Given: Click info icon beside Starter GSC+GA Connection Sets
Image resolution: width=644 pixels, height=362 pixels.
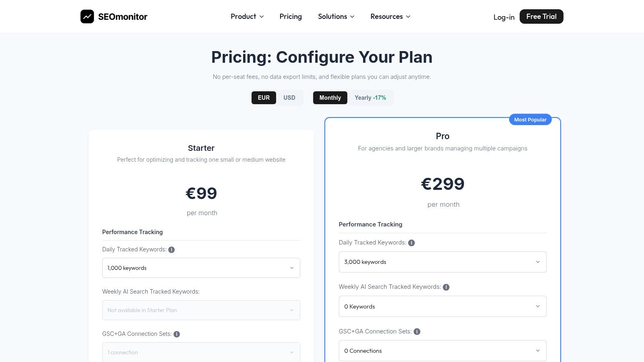Looking at the screenshot, I should (177, 334).
